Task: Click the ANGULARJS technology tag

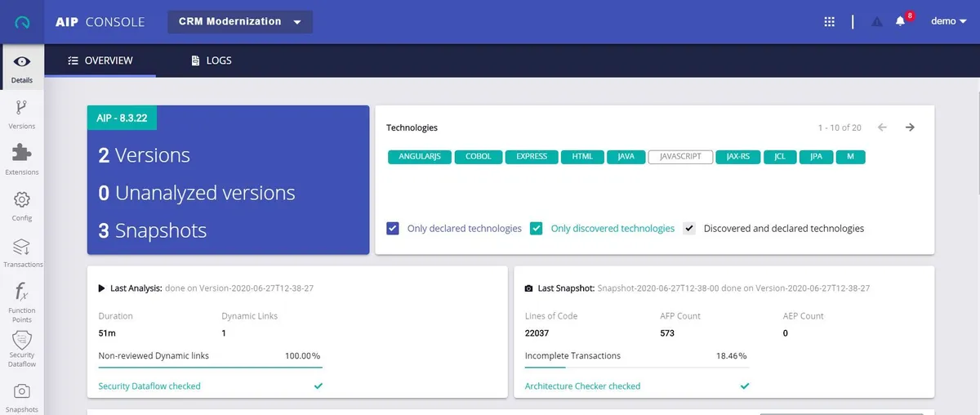Action: coord(420,157)
